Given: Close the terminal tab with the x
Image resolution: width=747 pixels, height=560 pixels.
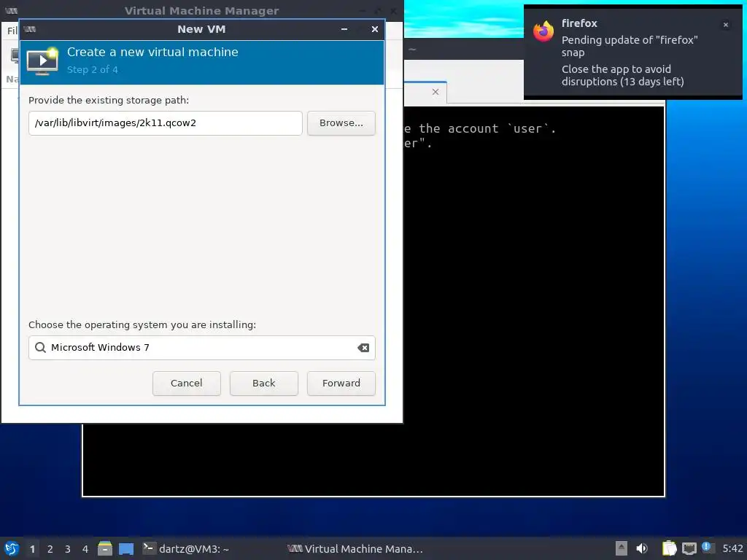Looking at the screenshot, I should pyautogui.click(x=436, y=92).
